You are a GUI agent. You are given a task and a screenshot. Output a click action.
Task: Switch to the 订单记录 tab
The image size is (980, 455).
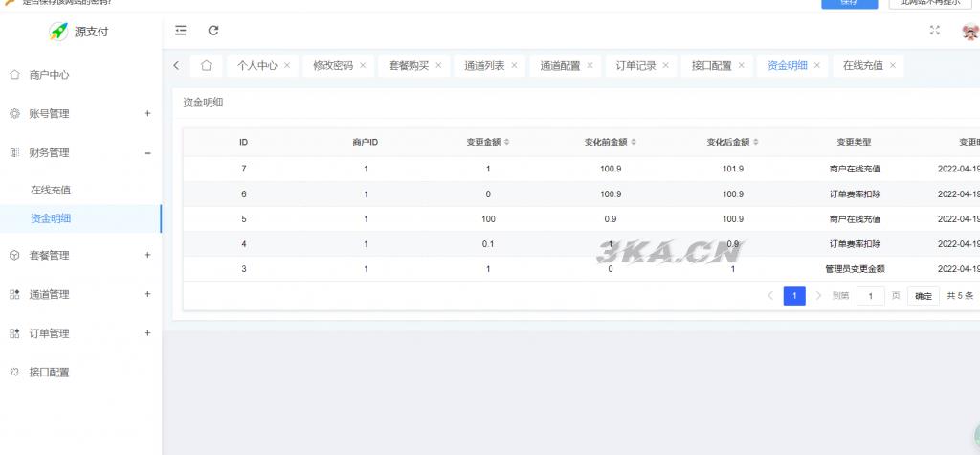(635, 66)
